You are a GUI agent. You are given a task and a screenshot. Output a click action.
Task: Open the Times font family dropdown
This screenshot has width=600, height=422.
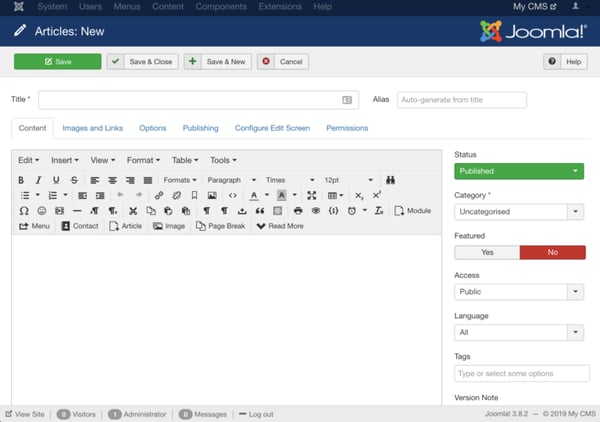coord(290,180)
